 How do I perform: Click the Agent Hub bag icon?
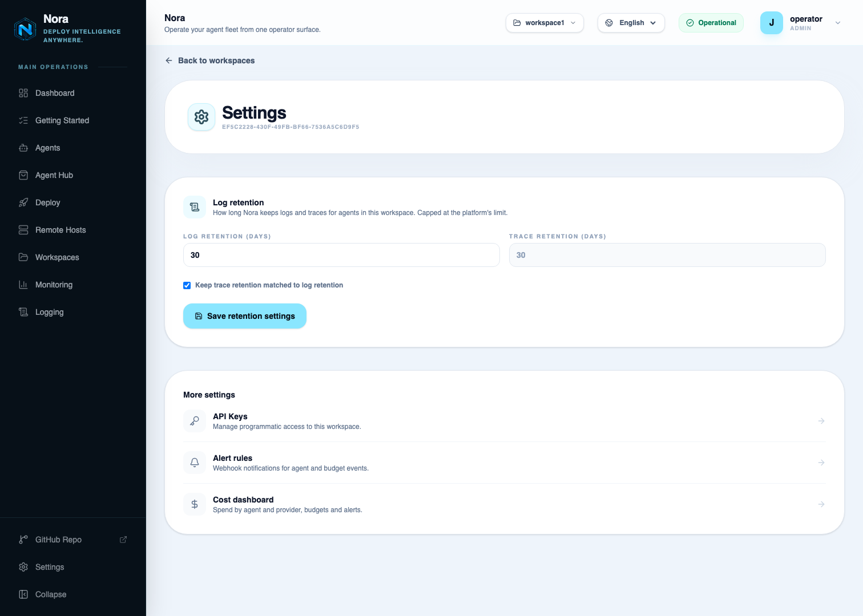(x=23, y=175)
